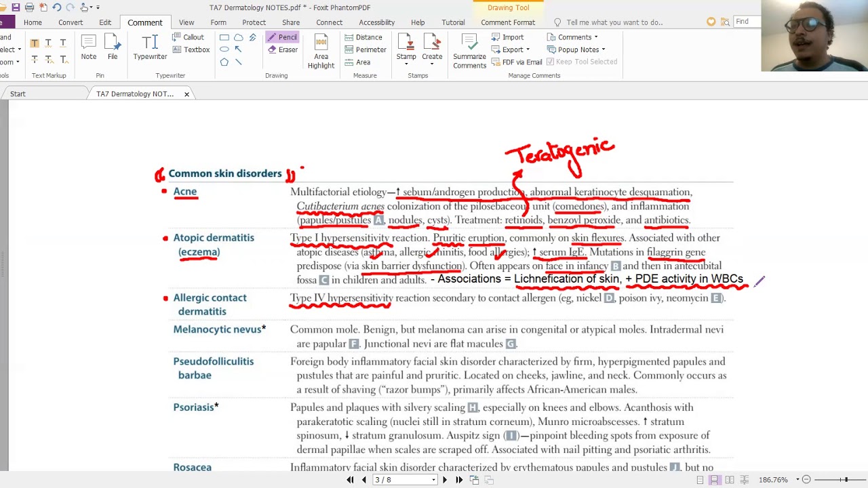This screenshot has width=868, height=488.
Task: Add a Note comment
Action: pos(89,47)
